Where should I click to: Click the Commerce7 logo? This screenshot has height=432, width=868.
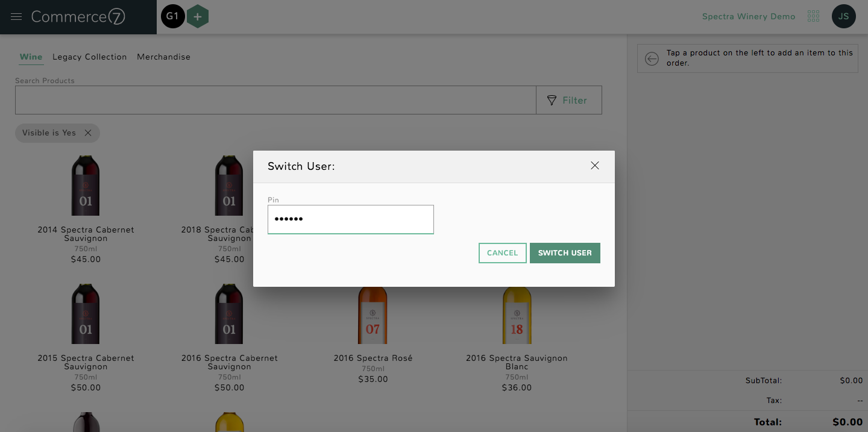[78, 17]
